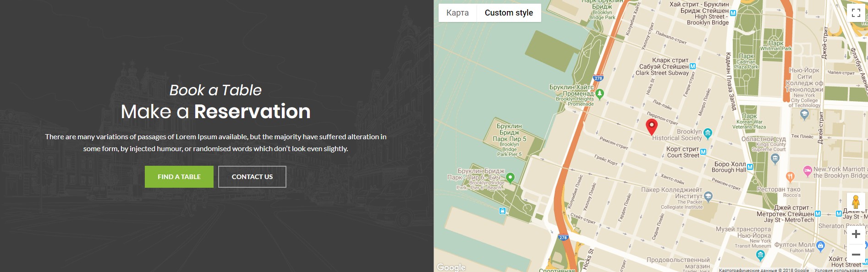This screenshot has height=272, width=868.
Task: Click the Make a Reservation heading
Action: (x=216, y=111)
